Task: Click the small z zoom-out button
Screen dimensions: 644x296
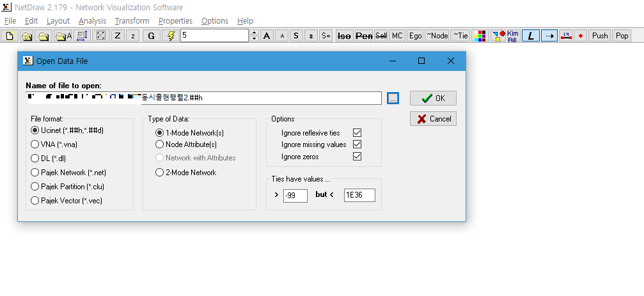Action: pyautogui.click(x=132, y=36)
